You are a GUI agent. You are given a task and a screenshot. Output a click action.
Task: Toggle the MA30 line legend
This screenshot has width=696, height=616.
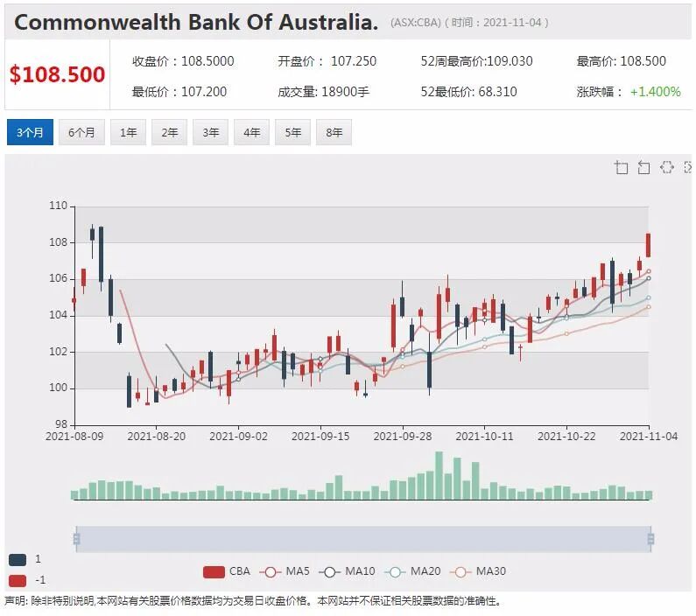tap(478, 571)
